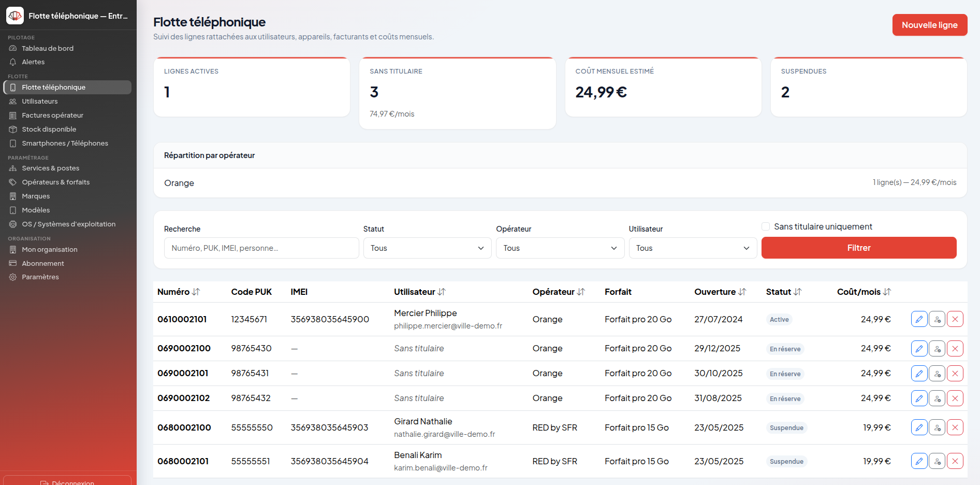This screenshot has width=980, height=485.
Task: Click the Déconnexion button
Action: click(67, 480)
